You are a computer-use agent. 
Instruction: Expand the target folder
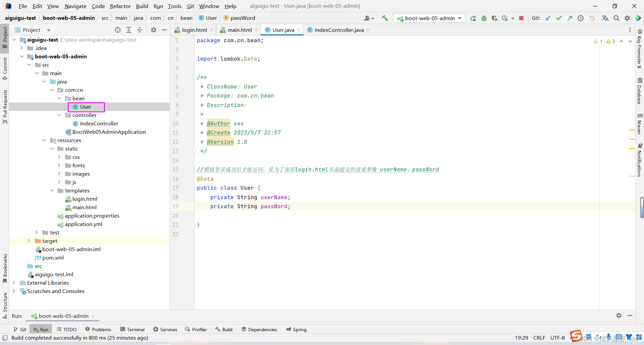click(x=29, y=241)
